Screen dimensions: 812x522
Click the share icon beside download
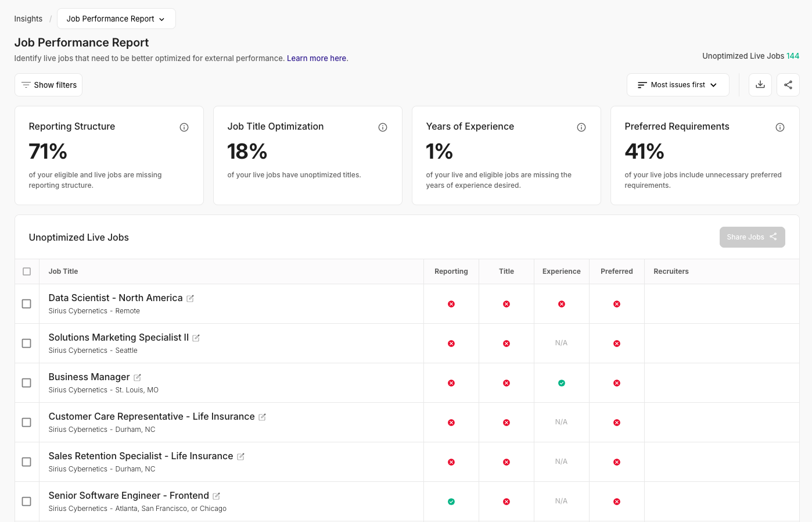click(x=788, y=85)
